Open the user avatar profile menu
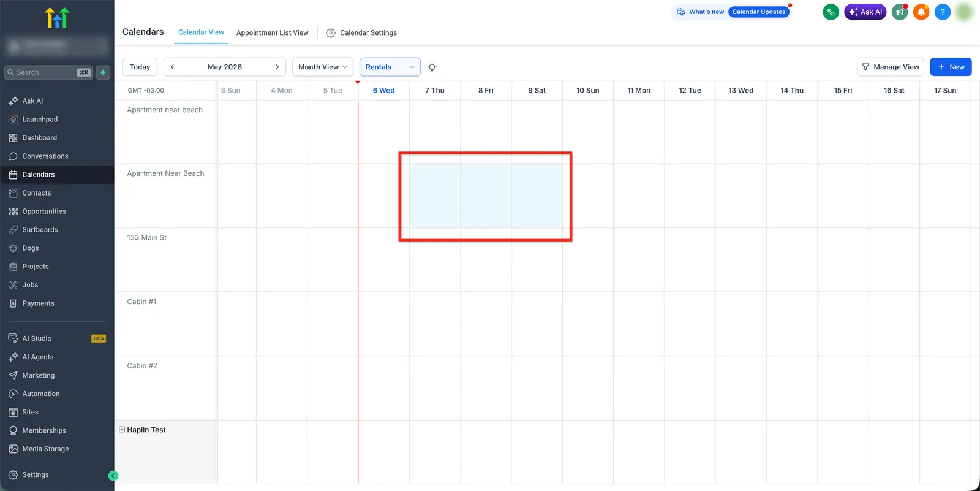The height and width of the screenshot is (491, 980). [x=964, y=12]
